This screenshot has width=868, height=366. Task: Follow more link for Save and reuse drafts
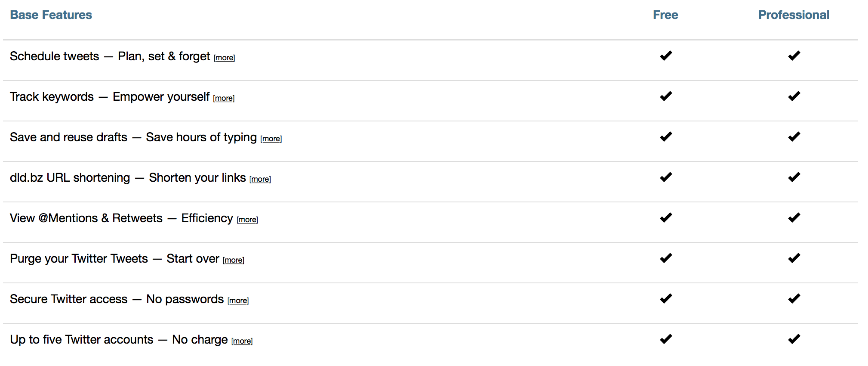(271, 139)
